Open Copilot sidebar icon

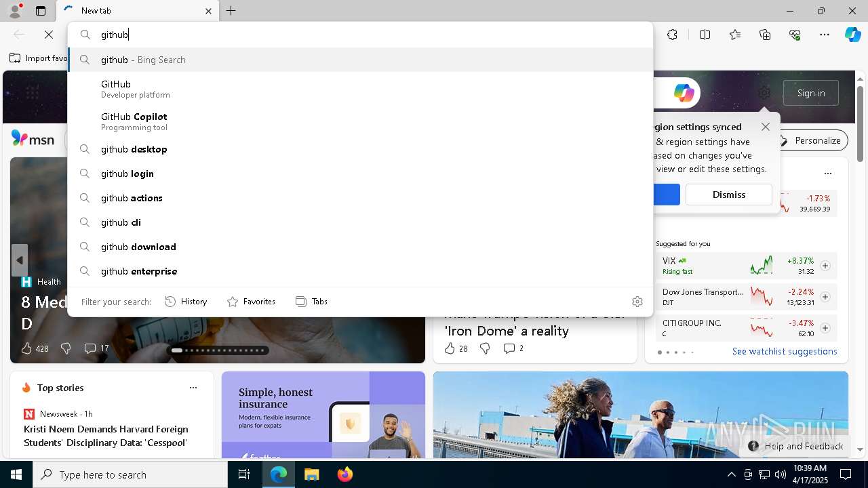852,35
